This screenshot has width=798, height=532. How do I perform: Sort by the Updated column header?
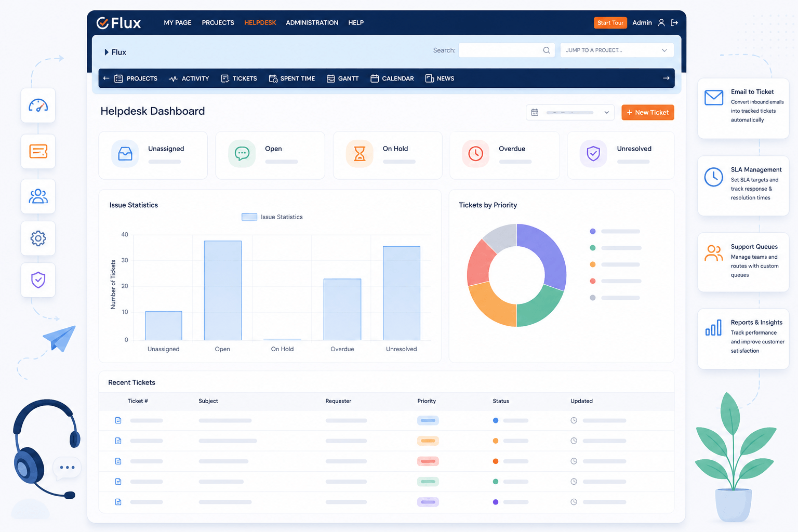tap(581, 401)
